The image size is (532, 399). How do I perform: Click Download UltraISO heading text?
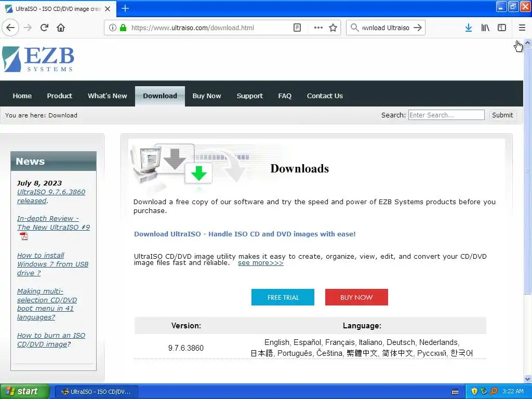click(245, 234)
